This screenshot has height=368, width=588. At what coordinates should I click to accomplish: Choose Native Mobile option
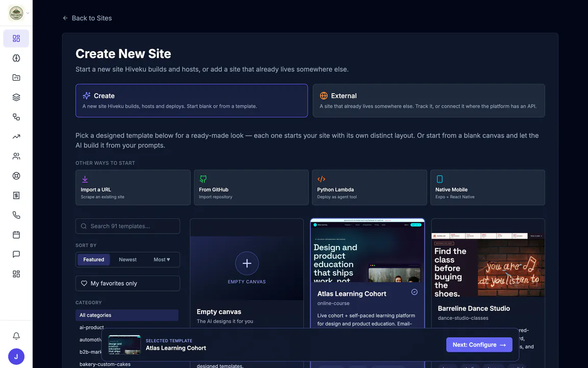487,188
